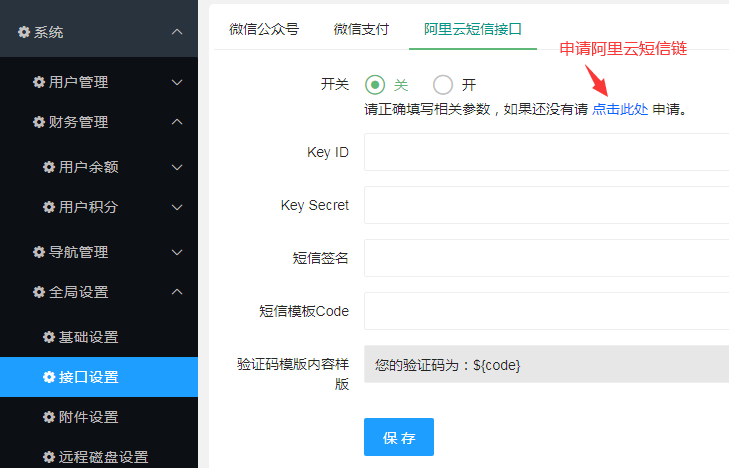729x468 pixels.
Task: Click gear icon beside 用户余额
Action: [x=49, y=167]
